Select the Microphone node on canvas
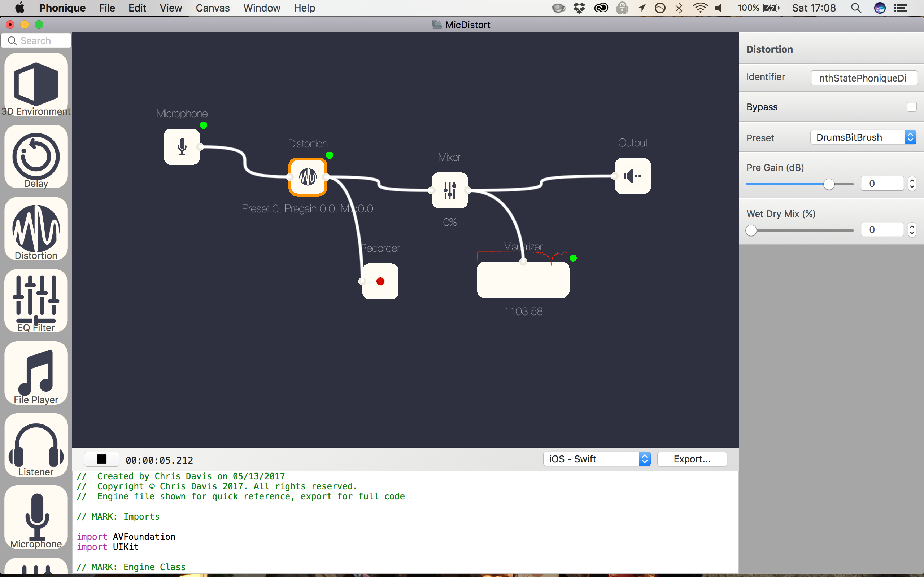 pos(182,146)
